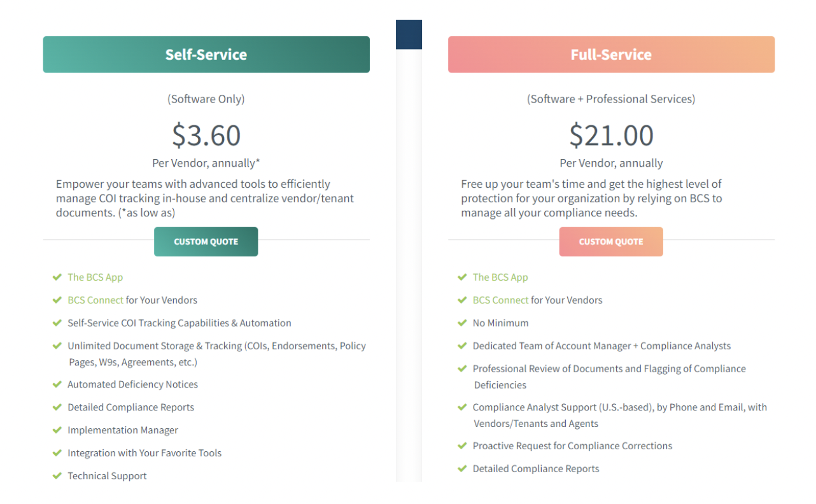Image resolution: width=816 pixels, height=504 pixels.
Task: Click checkmark next to Unlimited Document Storage & Tracking
Action: pyautogui.click(x=57, y=346)
